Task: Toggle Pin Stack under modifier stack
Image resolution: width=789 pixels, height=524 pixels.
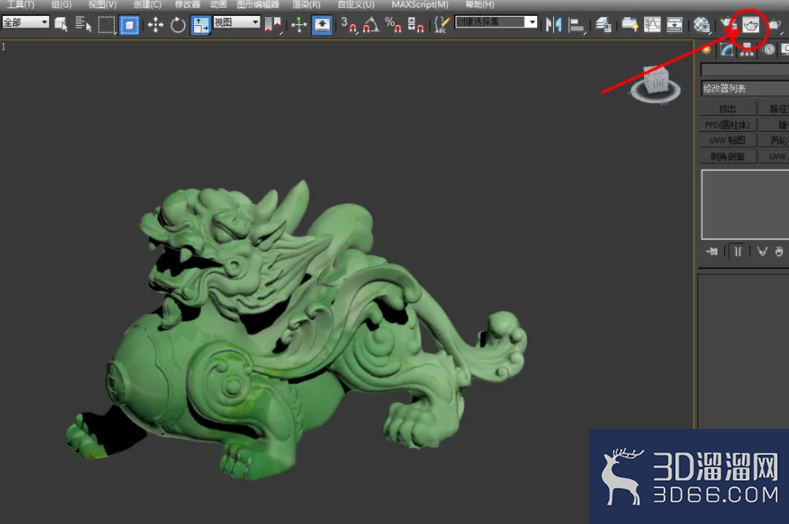Action: point(712,251)
